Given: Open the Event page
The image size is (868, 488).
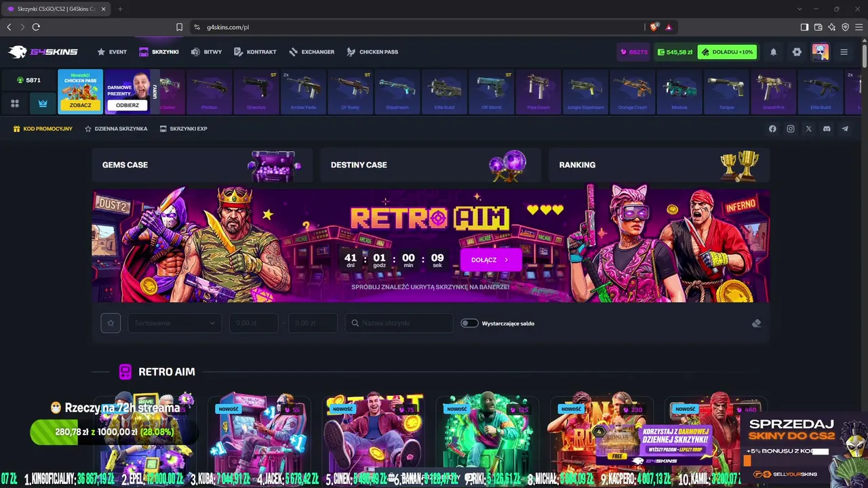Looking at the screenshot, I should tap(112, 52).
